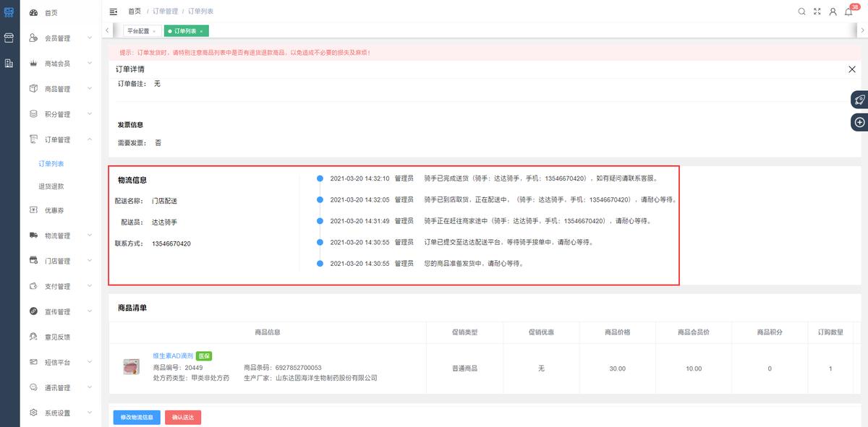Click the 维生素AD滴剂 product thumbnail
This screenshot has width=868, height=427.
pos(131,367)
